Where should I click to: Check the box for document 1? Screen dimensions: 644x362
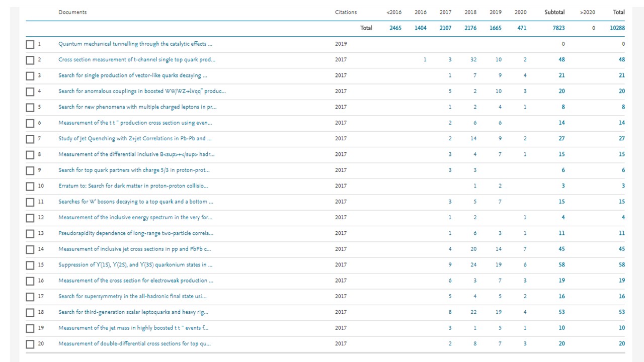click(x=30, y=44)
